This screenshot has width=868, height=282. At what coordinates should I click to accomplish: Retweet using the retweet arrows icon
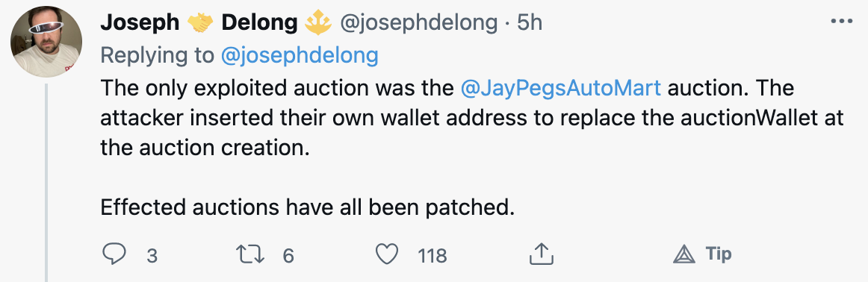pyautogui.click(x=249, y=254)
